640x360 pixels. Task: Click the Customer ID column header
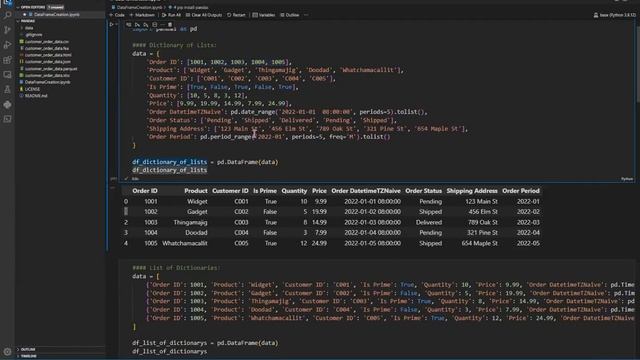[230, 191]
